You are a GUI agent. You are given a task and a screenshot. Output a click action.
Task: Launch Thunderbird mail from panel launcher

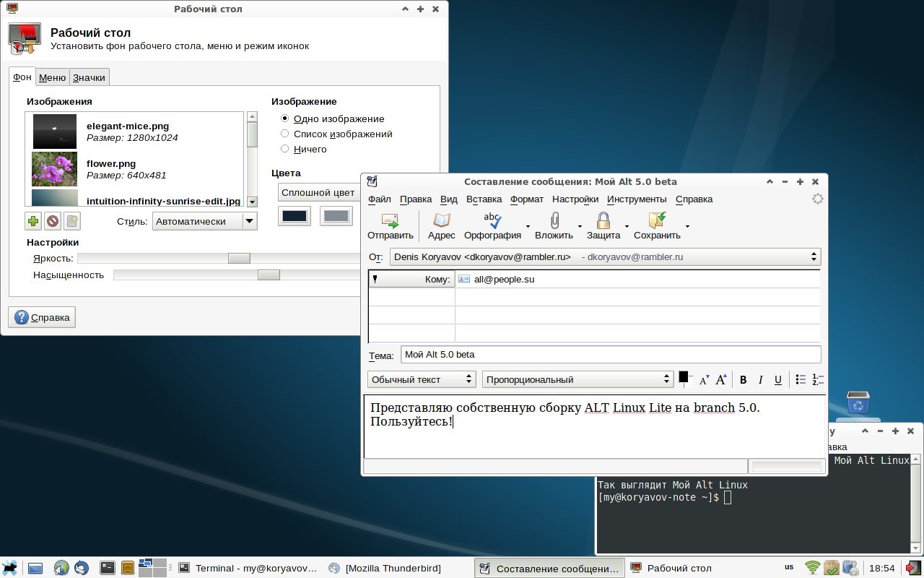tap(82, 568)
